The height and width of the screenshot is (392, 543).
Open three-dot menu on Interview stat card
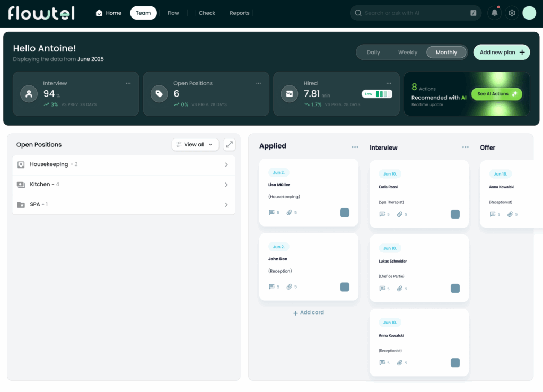(128, 83)
